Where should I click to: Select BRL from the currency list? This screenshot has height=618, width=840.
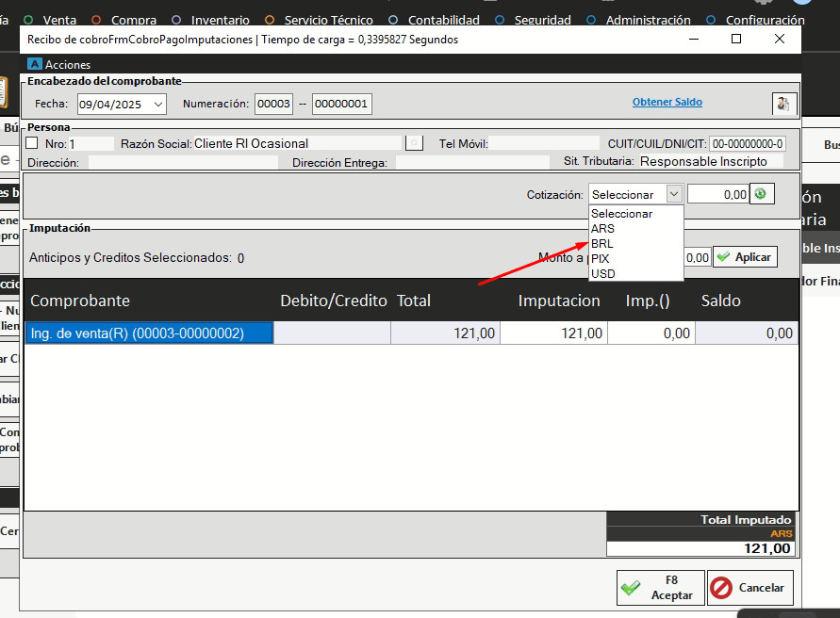[x=602, y=243]
